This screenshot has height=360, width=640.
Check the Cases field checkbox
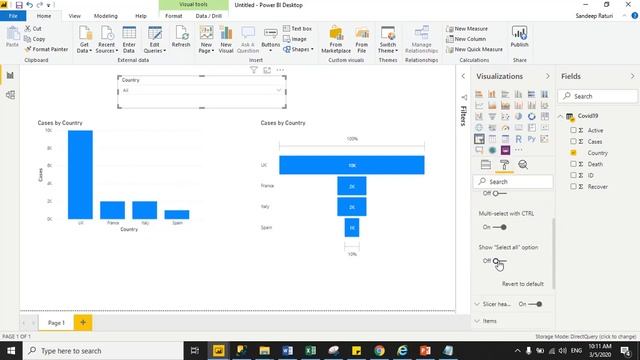click(573, 141)
